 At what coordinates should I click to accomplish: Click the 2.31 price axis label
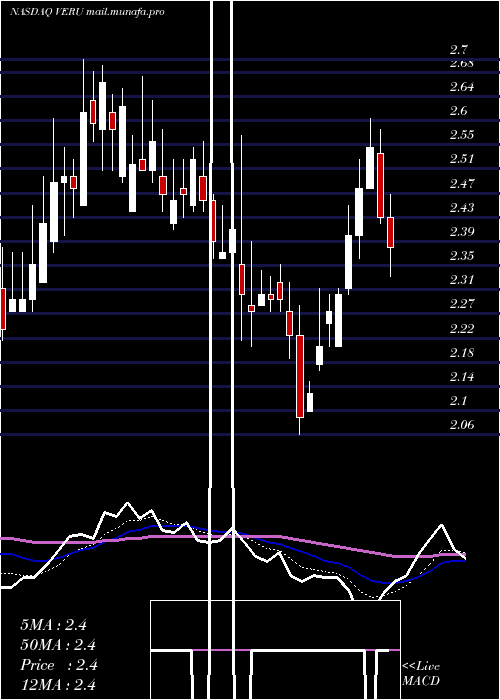pyautogui.click(x=462, y=279)
